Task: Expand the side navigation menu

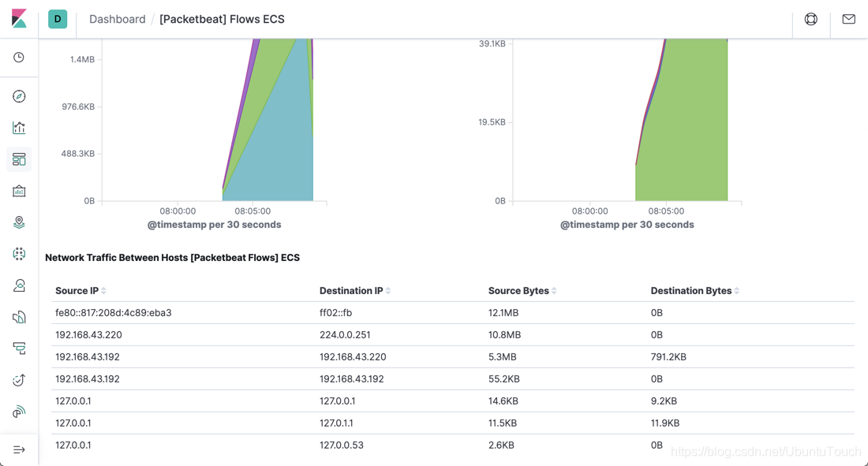Action: (x=19, y=449)
